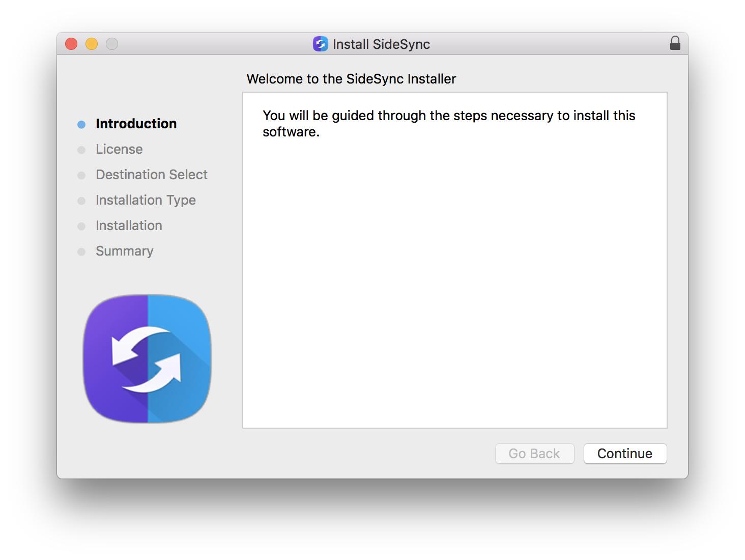
Task: Click the Continue button
Action: point(625,454)
